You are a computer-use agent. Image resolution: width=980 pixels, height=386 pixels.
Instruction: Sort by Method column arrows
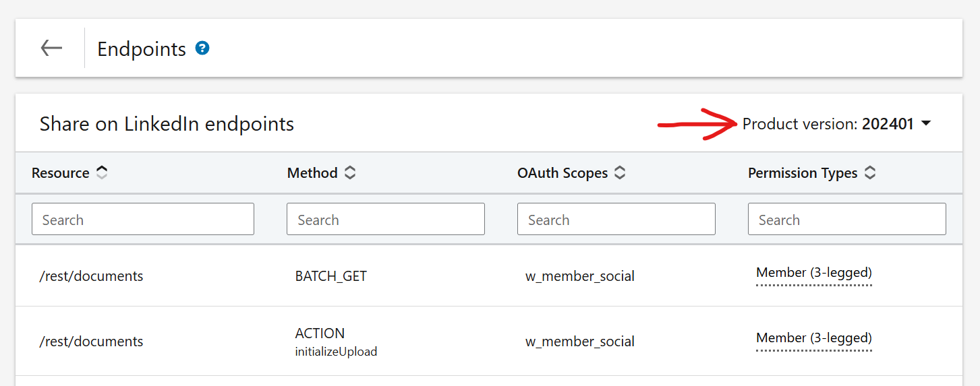click(x=349, y=173)
